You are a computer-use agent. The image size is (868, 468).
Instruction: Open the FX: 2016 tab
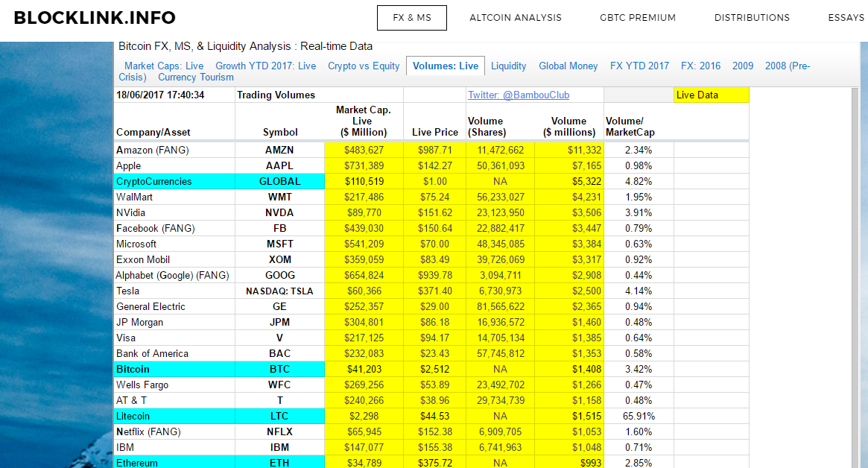point(700,66)
